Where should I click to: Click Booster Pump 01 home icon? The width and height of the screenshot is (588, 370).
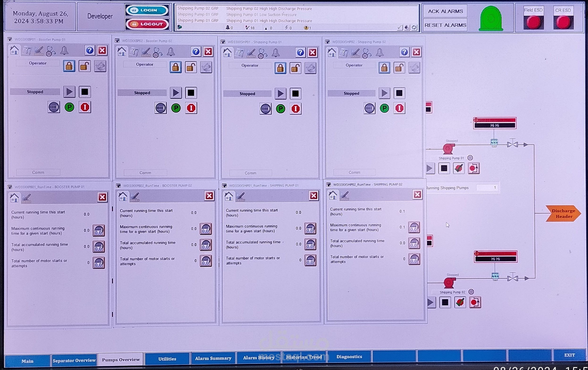point(14,50)
